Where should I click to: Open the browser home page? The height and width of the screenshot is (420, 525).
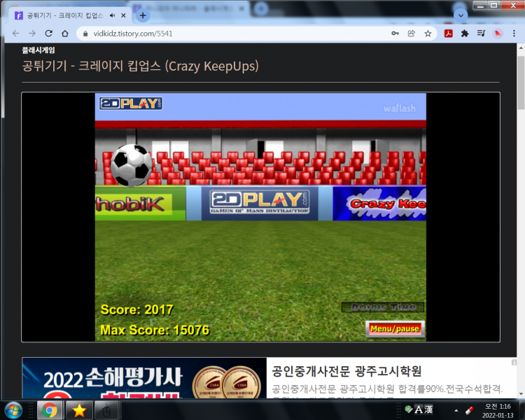[65, 34]
